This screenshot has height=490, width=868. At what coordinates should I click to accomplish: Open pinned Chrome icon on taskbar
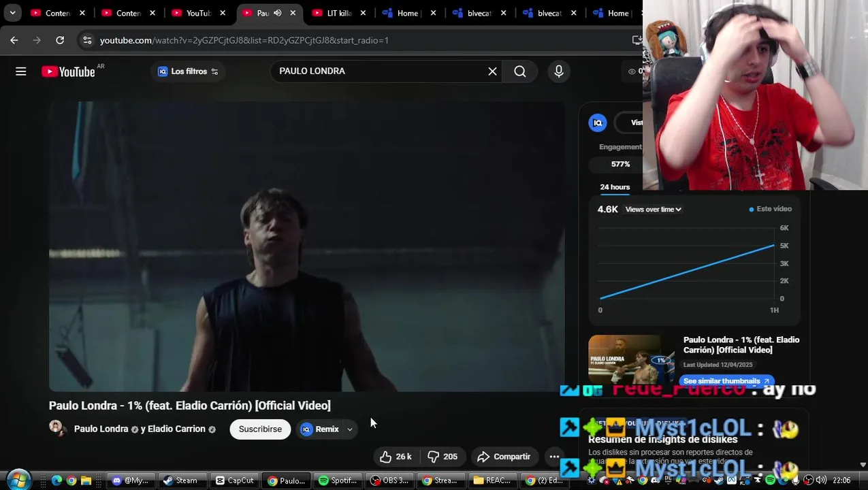click(71, 480)
